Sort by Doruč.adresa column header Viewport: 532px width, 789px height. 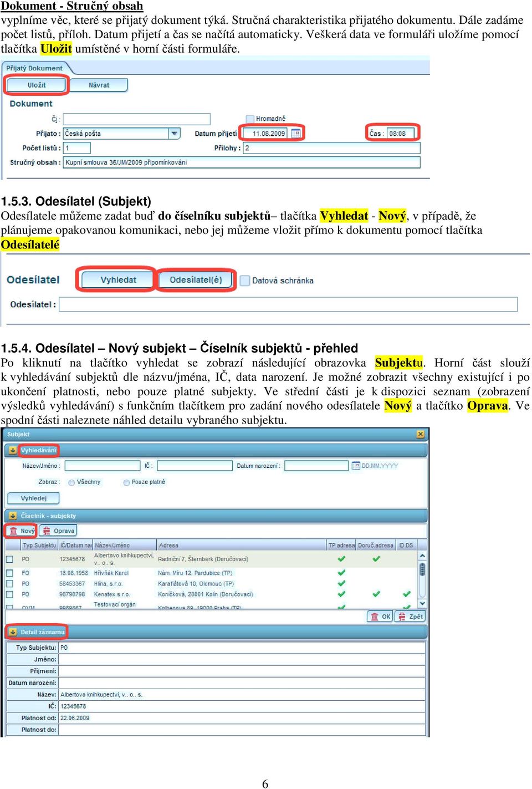click(x=376, y=545)
